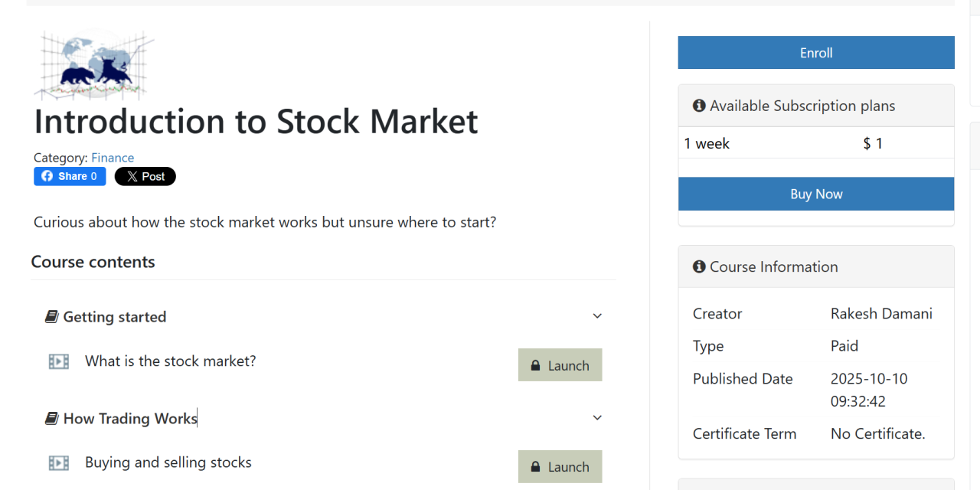The height and width of the screenshot is (490, 980).
Task: Launch the Buying and selling stocks lesson
Action: click(560, 467)
